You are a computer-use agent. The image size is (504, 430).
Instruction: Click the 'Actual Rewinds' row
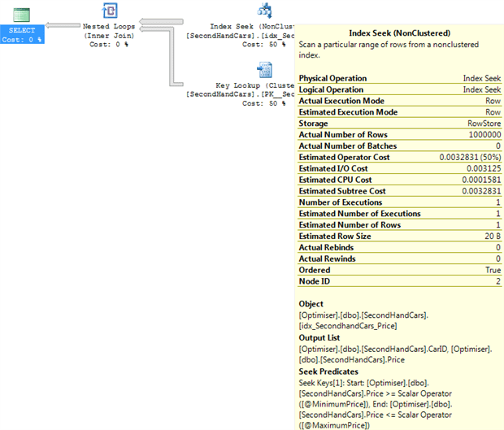click(x=399, y=258)
